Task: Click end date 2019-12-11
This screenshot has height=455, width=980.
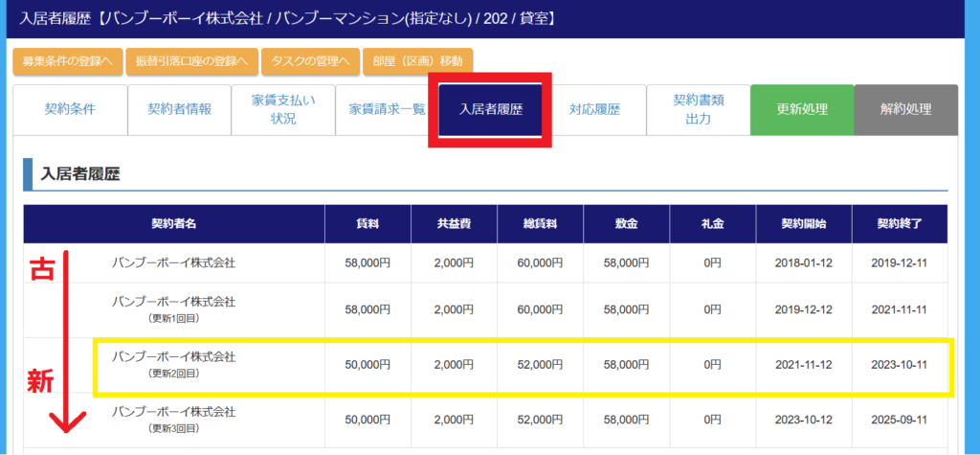Action: tap(900, 262)
